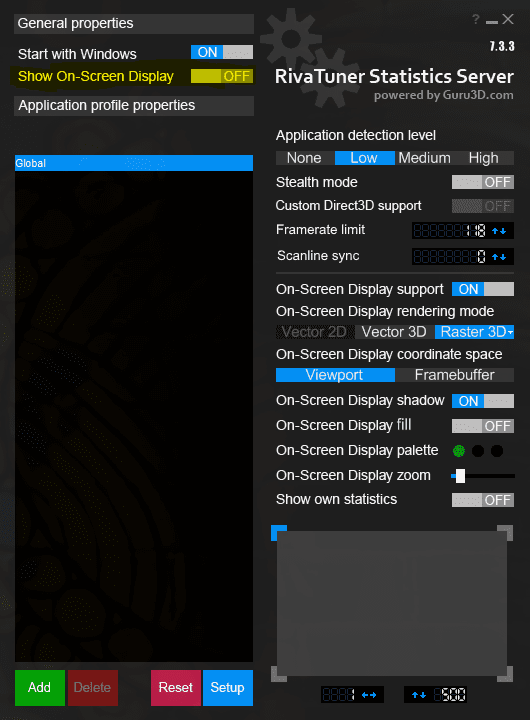Select bottom-left corner of OSD position preview
The height and width of the screenshot is (720, 530).
(x=279, y=674)
